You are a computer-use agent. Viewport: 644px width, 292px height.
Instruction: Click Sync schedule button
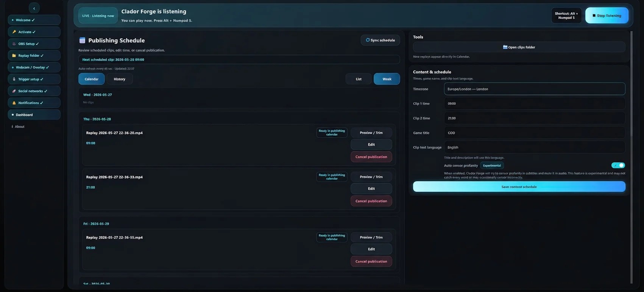(x=380, y=40)
